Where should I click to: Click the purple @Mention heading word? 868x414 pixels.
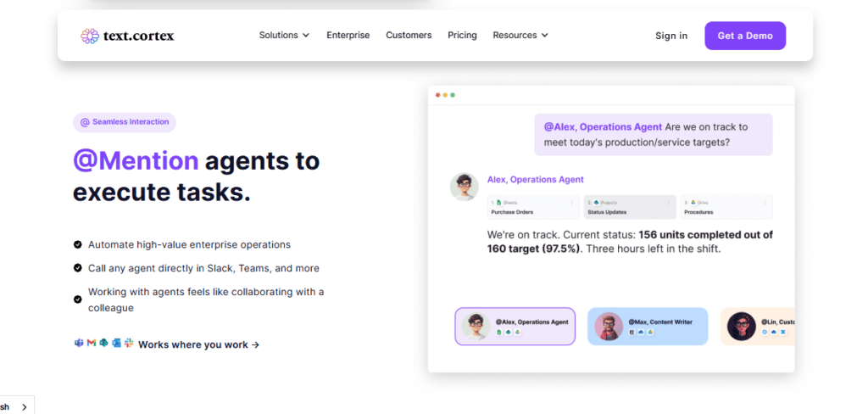tap(136, 160)
